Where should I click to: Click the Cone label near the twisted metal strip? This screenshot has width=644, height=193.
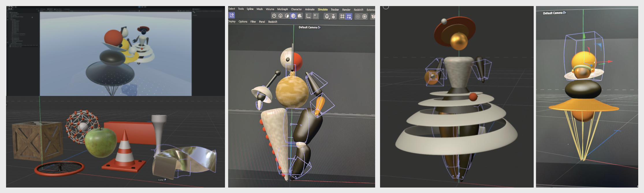click(161, 180)
